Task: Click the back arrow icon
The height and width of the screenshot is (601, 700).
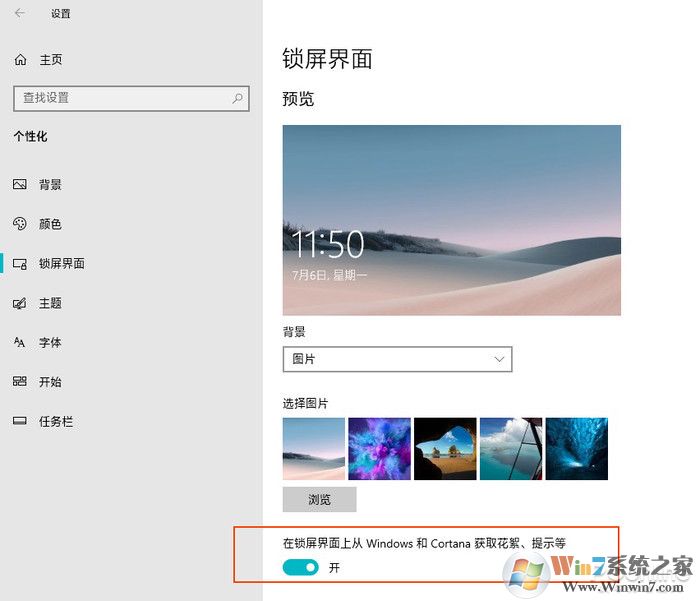Action: point(20,13)
